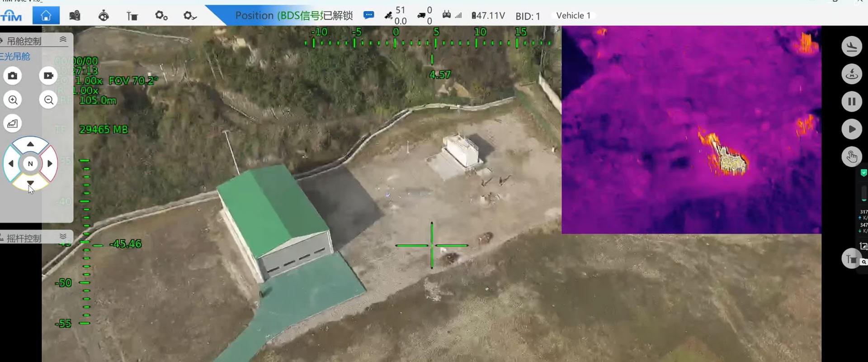Pan gimbal right with the right arrow
Image resolution: width=868 pixels, height=362 pixels.
click(x=50, y=163)
